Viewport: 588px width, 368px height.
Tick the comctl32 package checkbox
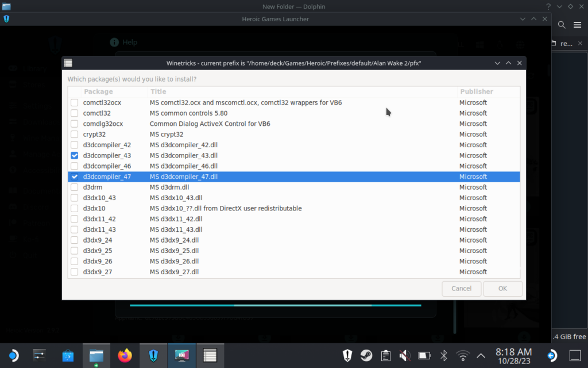coord(74,113)
